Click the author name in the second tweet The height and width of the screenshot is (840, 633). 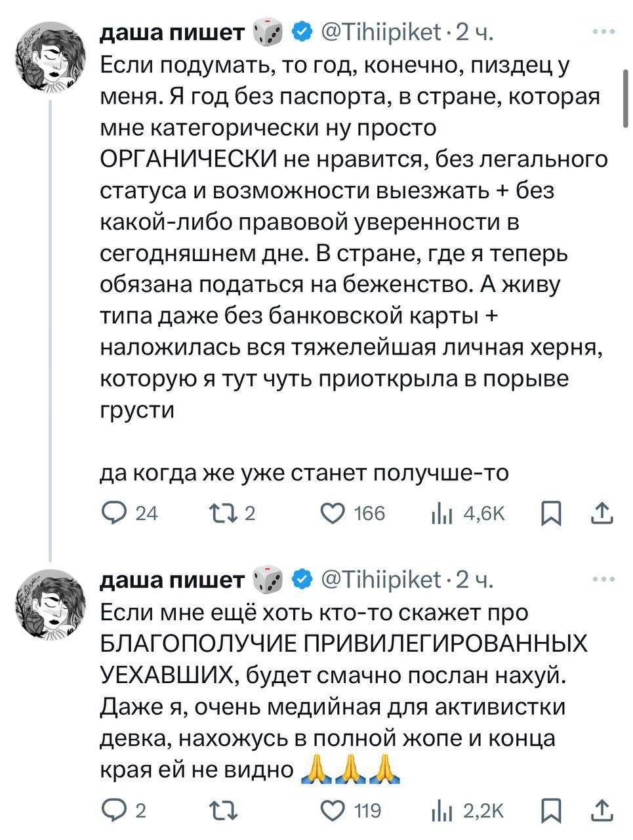[172, 579]
